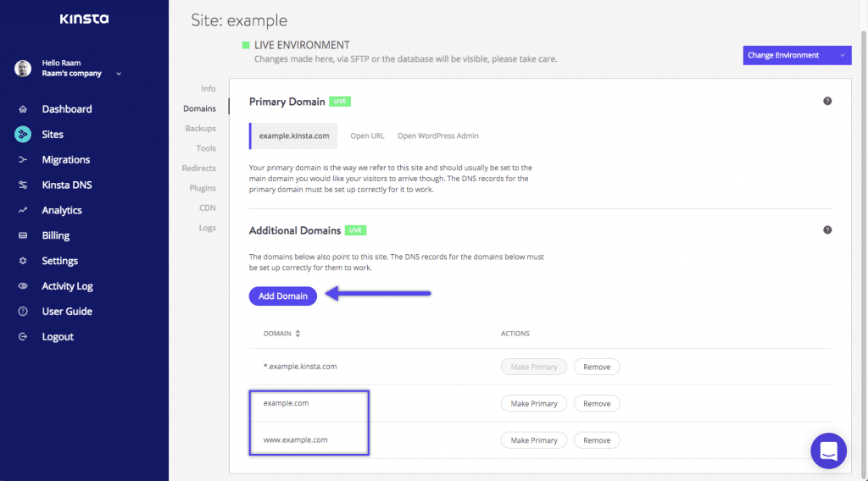Click the Settings gear icon
The width and height of the screenshot is (868, 481).
click(23, 261)
